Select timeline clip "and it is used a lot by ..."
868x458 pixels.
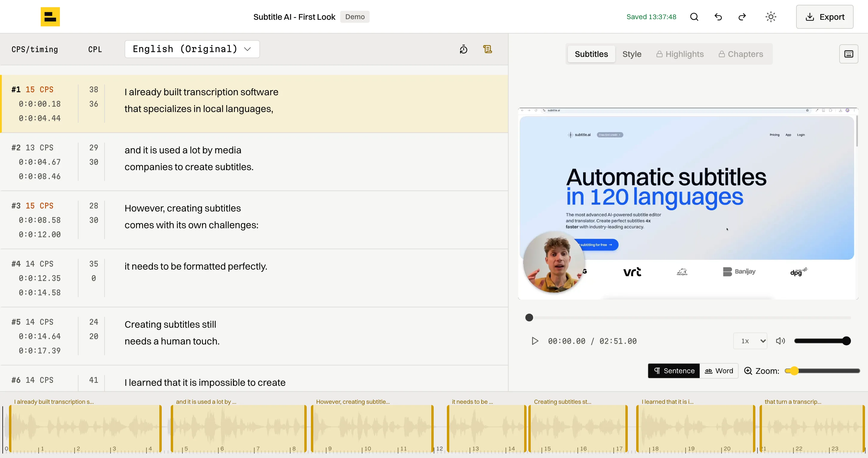click(239, 428)
